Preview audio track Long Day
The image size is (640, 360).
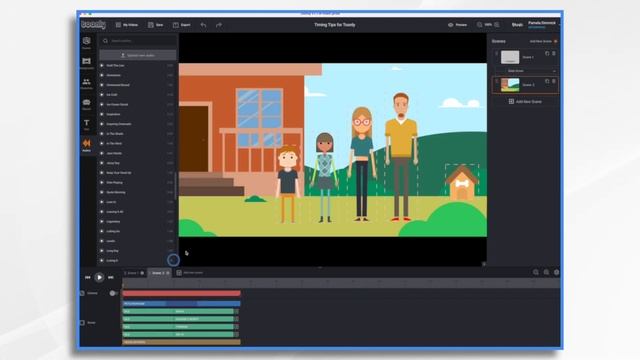pyautogui.click(x=102, y=251)
